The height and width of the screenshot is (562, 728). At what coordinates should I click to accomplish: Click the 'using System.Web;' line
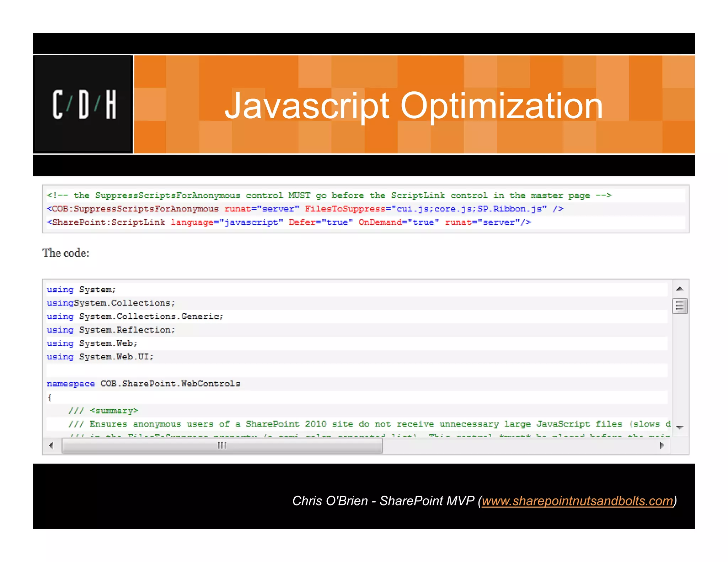tap(92, 344)
